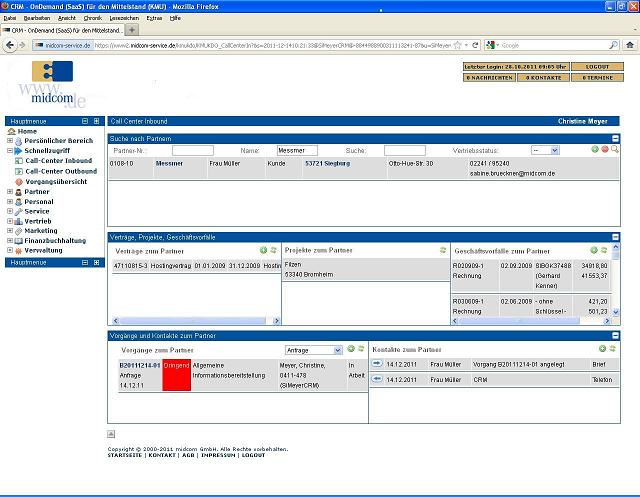The image size is (640, 497).
Task: Go back with the browser back arrow
Action: click(10, 45)
